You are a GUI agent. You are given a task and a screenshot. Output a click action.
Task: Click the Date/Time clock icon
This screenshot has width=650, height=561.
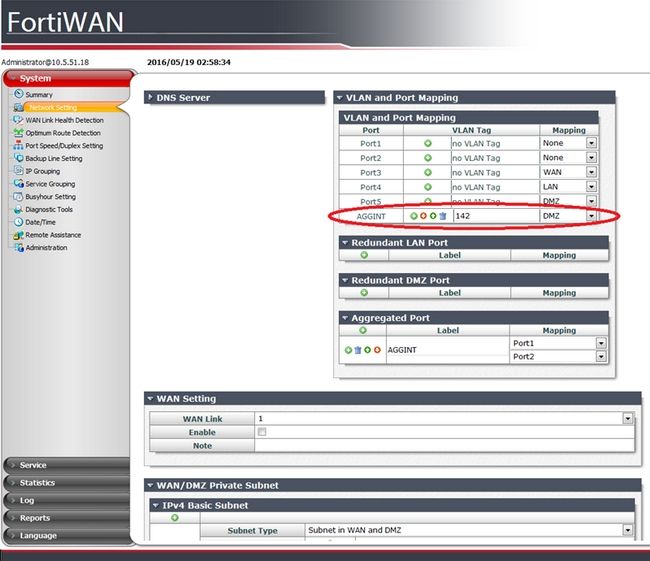point(18,222)
